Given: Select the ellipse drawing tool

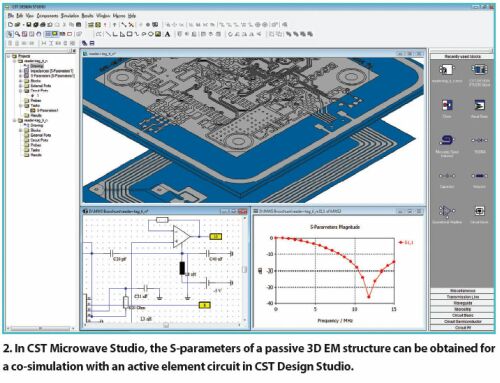Looking at the screenshot, I should click(151, 34).
